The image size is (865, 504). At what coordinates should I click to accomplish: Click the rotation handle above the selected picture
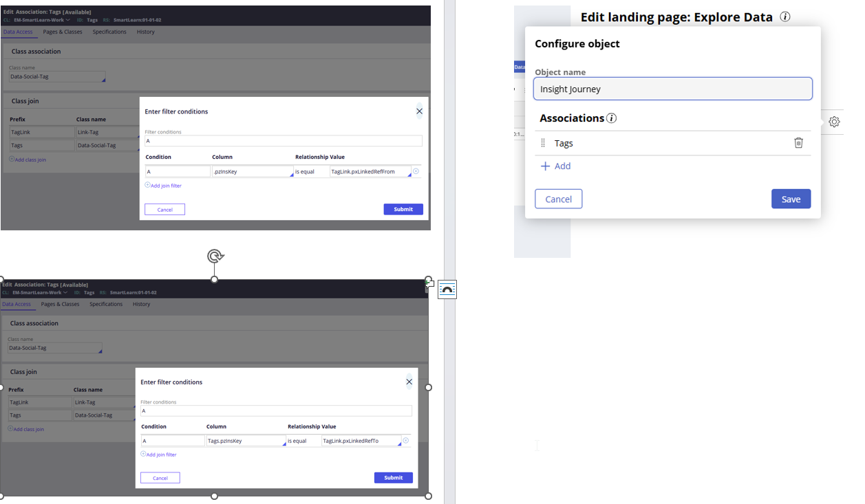[215, 256]
